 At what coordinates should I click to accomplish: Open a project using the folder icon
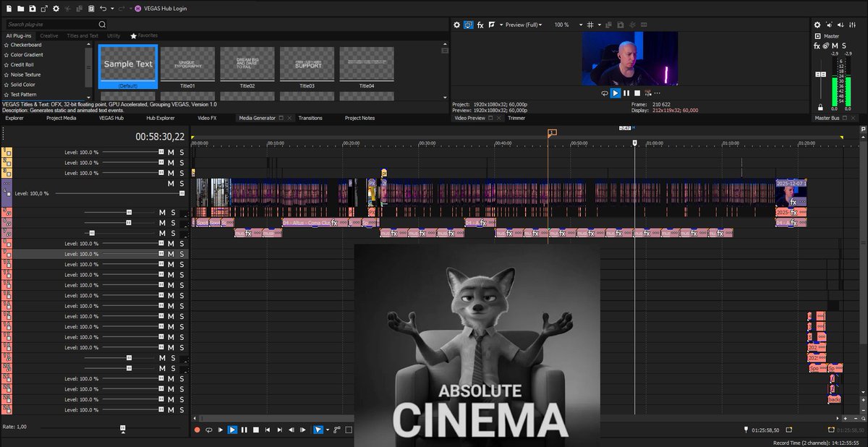coord(20,8)
